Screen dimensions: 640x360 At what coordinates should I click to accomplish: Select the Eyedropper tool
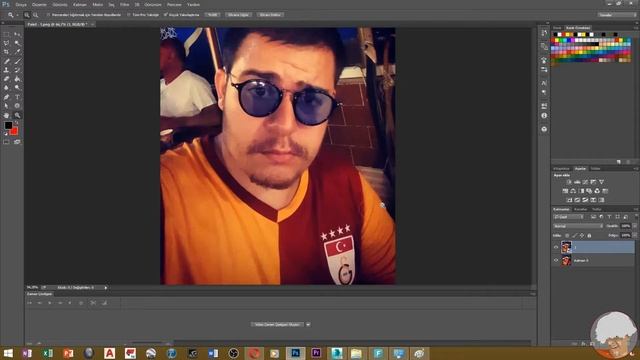pos(17,52)
